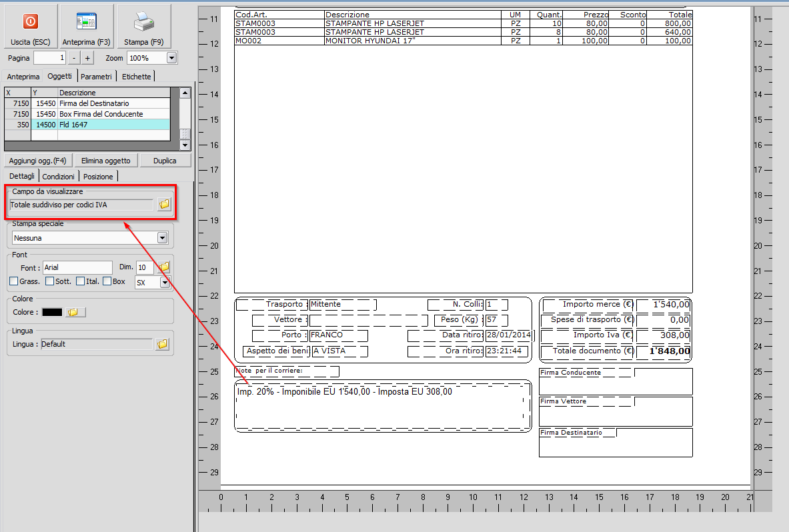Open Anteprima (F3) preview
This screenshot has height=532, width=789.
87,26
